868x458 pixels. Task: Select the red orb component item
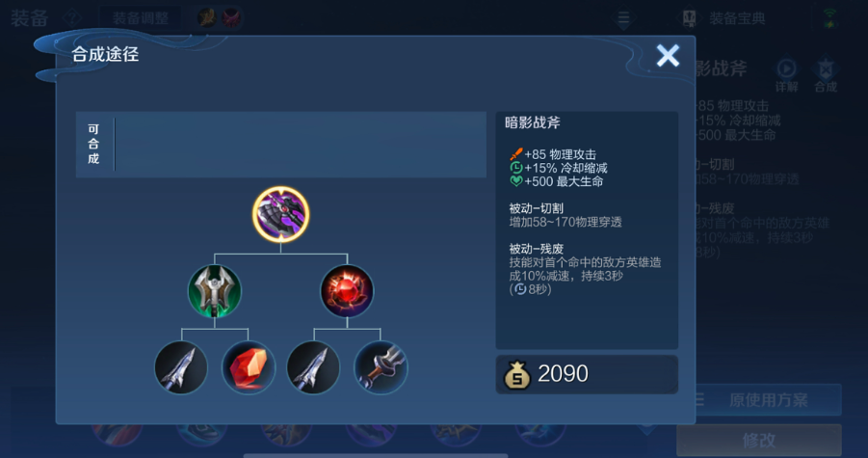(x=347, y=291)
